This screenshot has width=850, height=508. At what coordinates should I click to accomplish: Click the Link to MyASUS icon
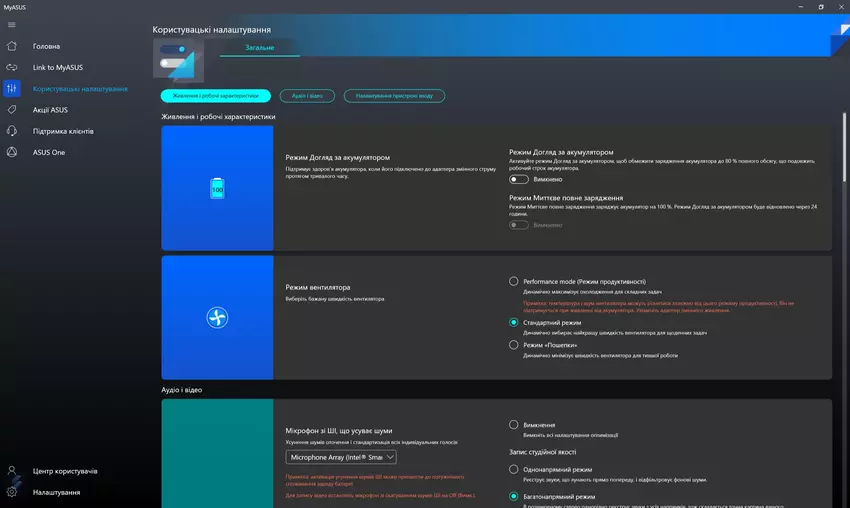(x=12, y=67)
